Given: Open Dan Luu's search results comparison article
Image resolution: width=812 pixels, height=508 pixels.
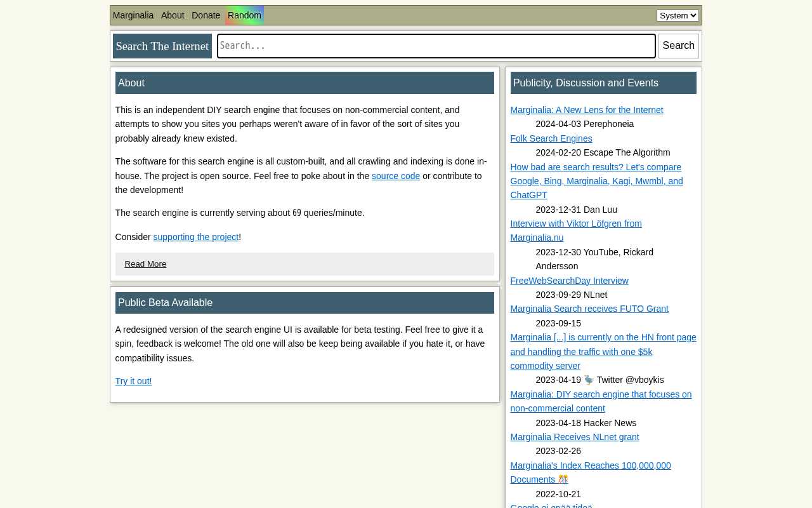Looking at the screenshot, I should pos(596,181).
